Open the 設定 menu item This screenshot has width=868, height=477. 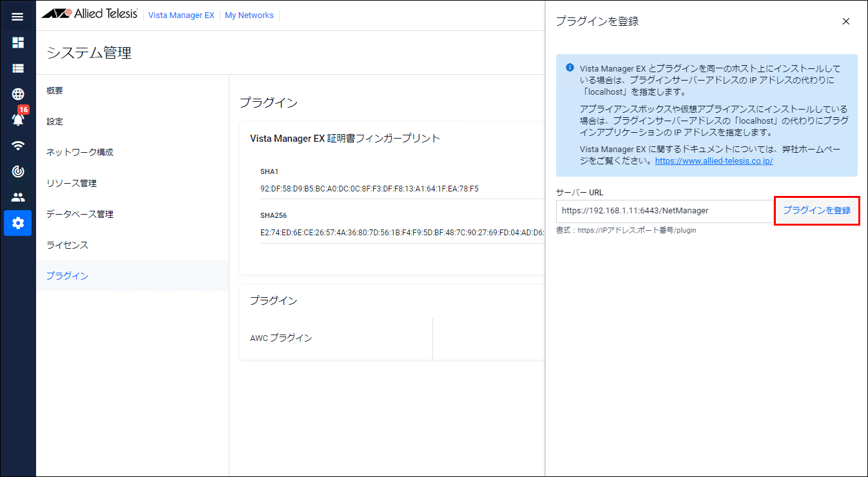55,121
